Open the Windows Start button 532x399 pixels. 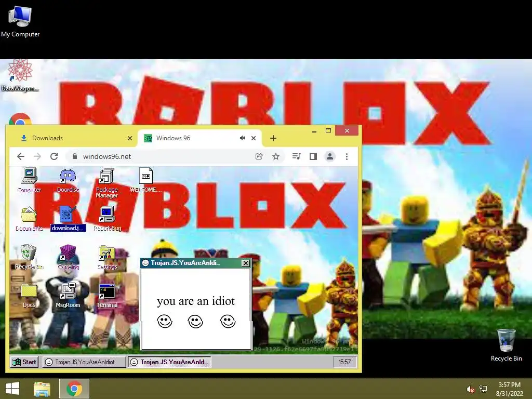click(12, 389)
